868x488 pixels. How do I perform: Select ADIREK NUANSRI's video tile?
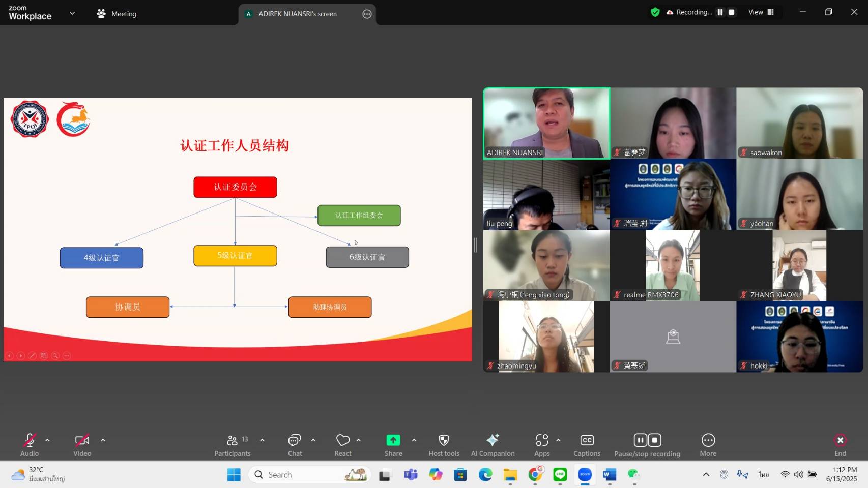click(546, 123)
